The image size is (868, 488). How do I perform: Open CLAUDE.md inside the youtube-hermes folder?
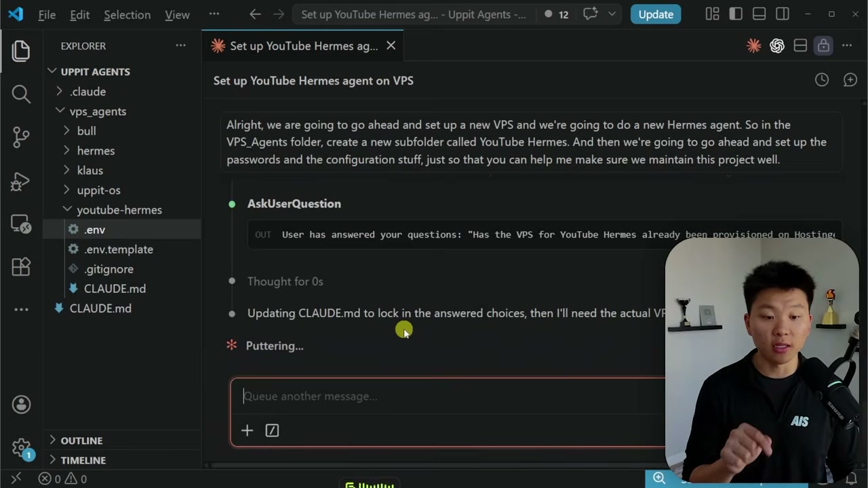click(x=122, y=288)
